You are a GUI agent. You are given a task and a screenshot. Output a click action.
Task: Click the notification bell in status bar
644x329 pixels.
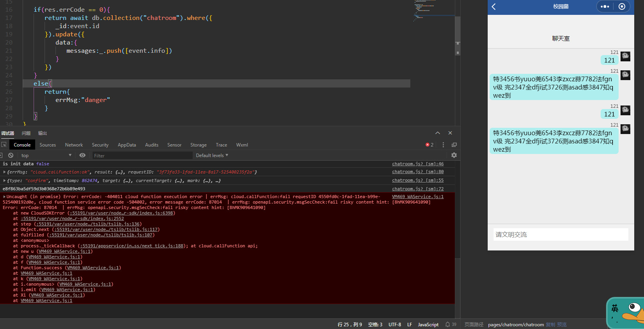click(x=448, y=324)
